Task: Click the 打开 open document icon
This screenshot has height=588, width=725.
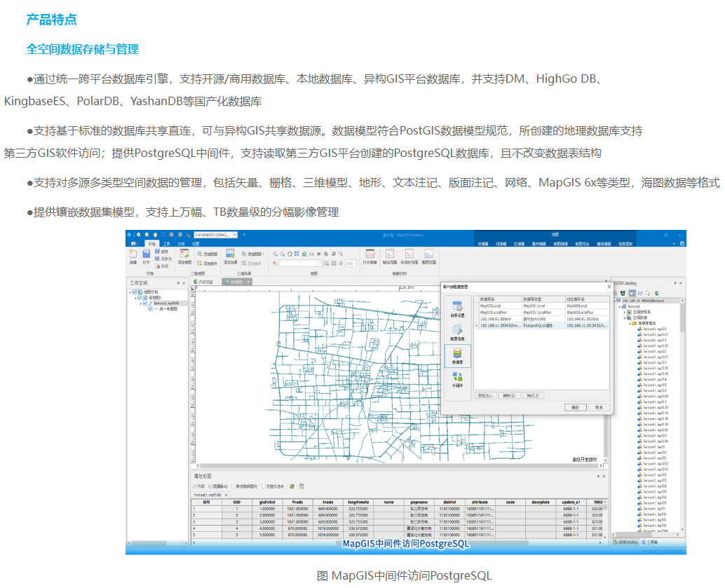Action: pos(146,254)
